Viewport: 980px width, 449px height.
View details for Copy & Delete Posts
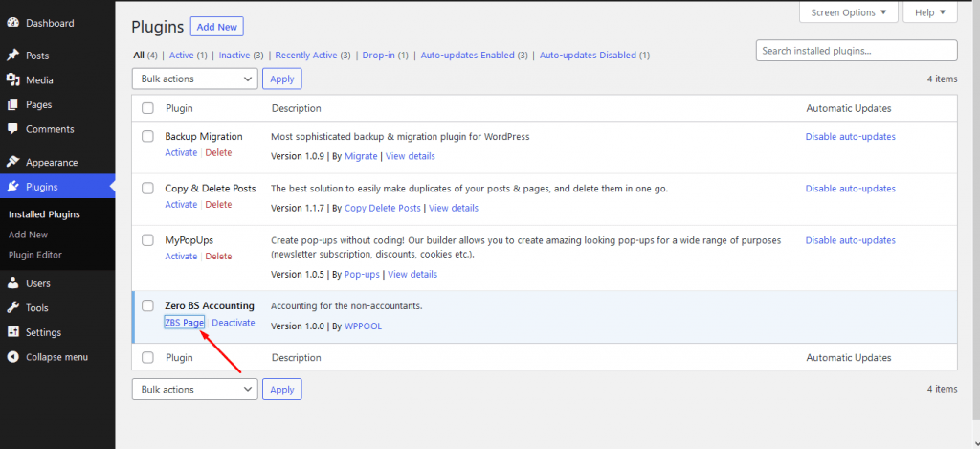pos(453,209)
